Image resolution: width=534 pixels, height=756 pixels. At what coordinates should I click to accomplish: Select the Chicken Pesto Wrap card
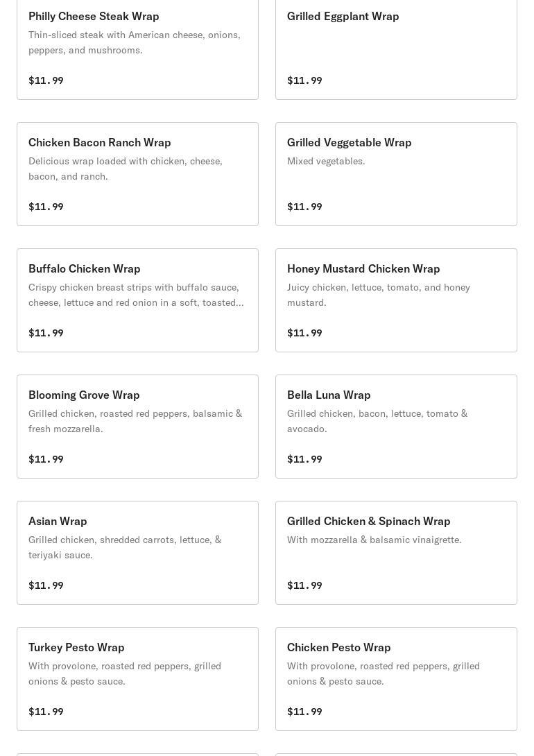click(x=396, y=679)
